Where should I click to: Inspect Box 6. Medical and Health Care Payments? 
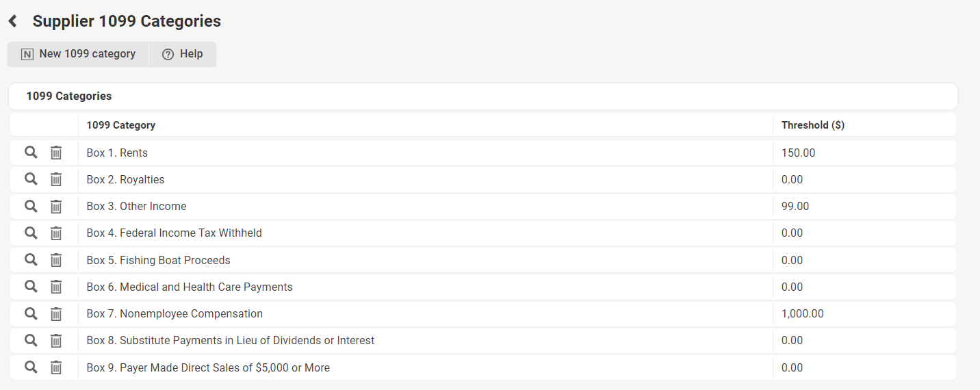click(x=31, y=287)
